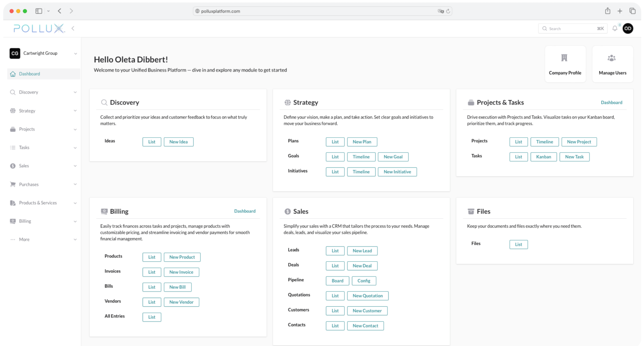Reload the page with refresh icon
This screenshot has width=644, height=346.
448,11
